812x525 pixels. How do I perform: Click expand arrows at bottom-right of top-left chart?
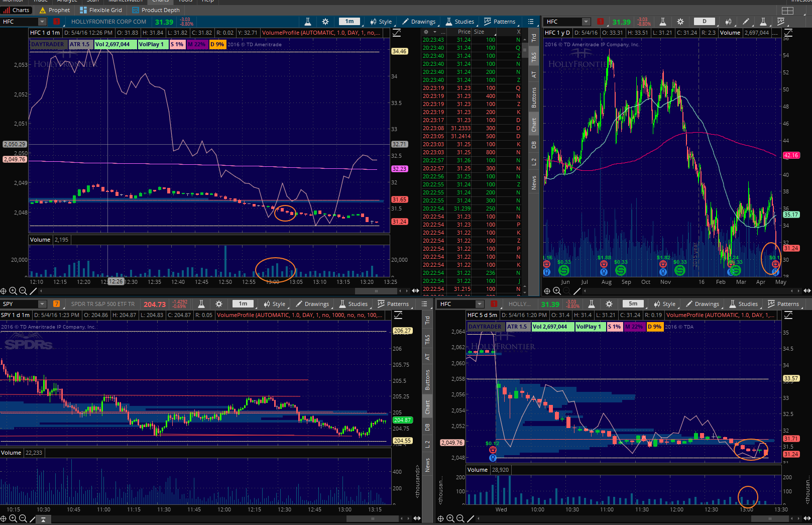click(415, 291)
